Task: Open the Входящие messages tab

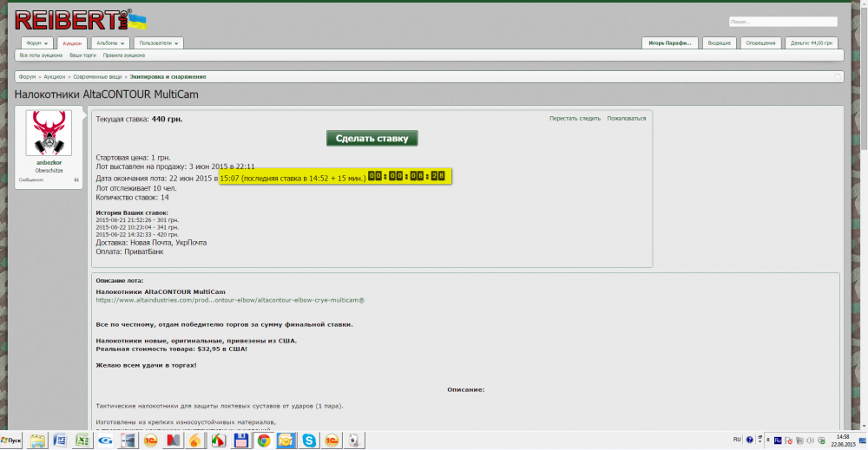Action: [x=719, y=42]
